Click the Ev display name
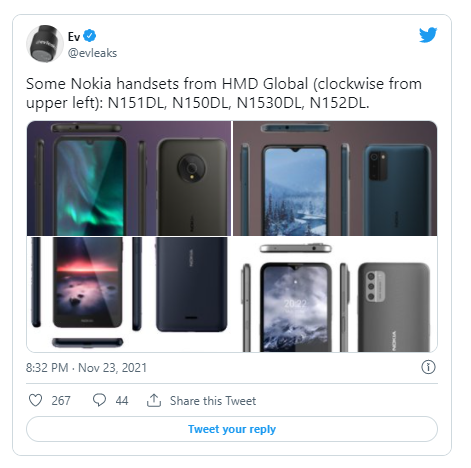The image size is (471, 468). [74, 36]
